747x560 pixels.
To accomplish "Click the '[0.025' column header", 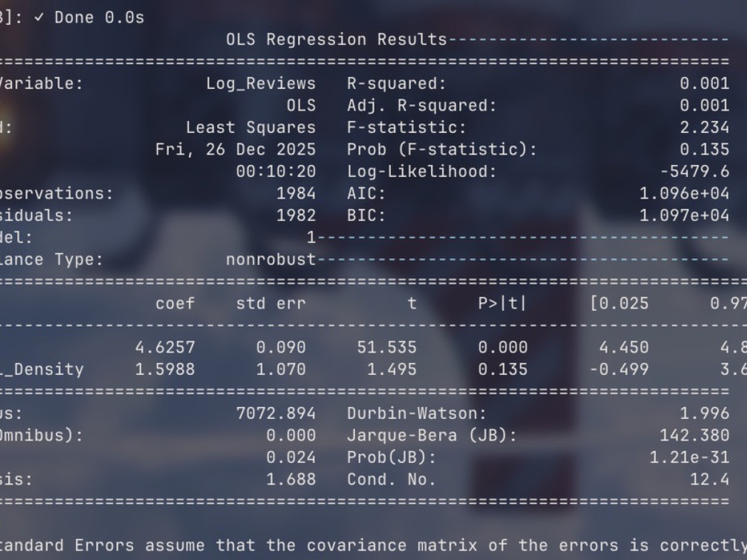I will click(619, 303).
